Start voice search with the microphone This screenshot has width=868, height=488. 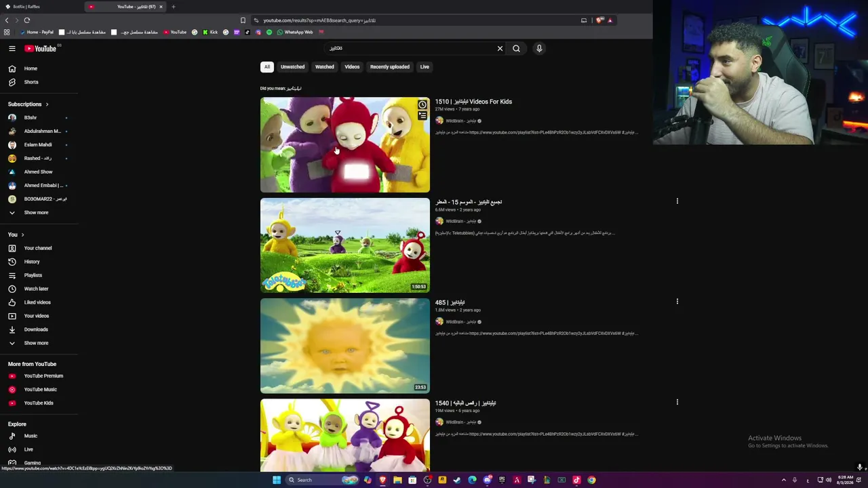[539, 48]
